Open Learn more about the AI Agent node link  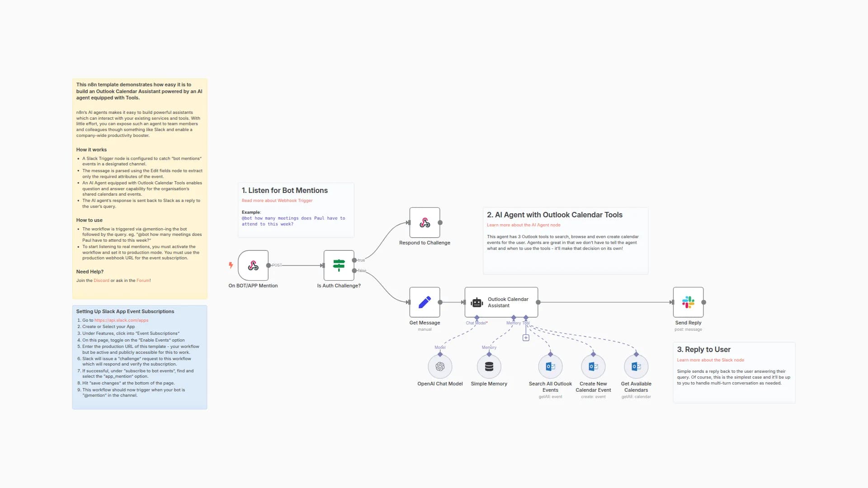click(x=524, y=225)
